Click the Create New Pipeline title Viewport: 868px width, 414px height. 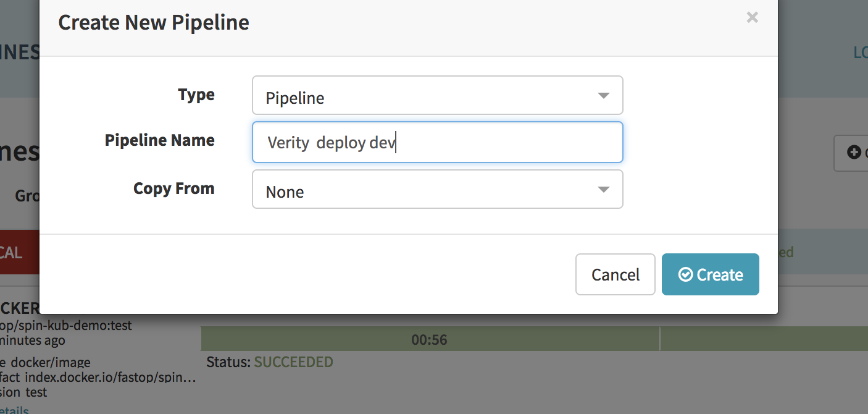pos(154,23)
